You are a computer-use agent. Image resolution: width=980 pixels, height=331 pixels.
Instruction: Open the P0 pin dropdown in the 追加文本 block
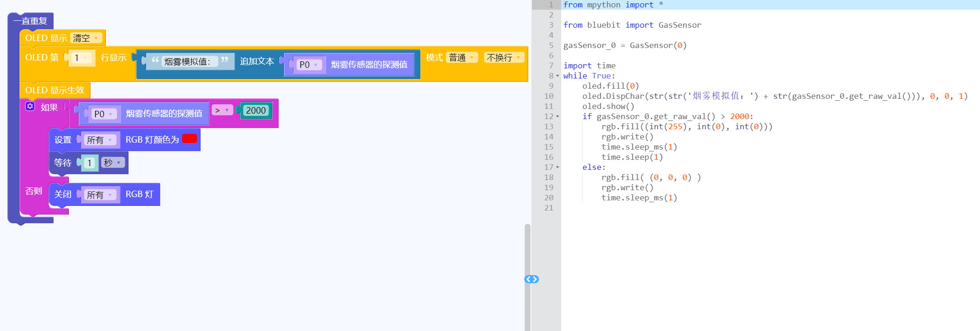pos(308,65)
